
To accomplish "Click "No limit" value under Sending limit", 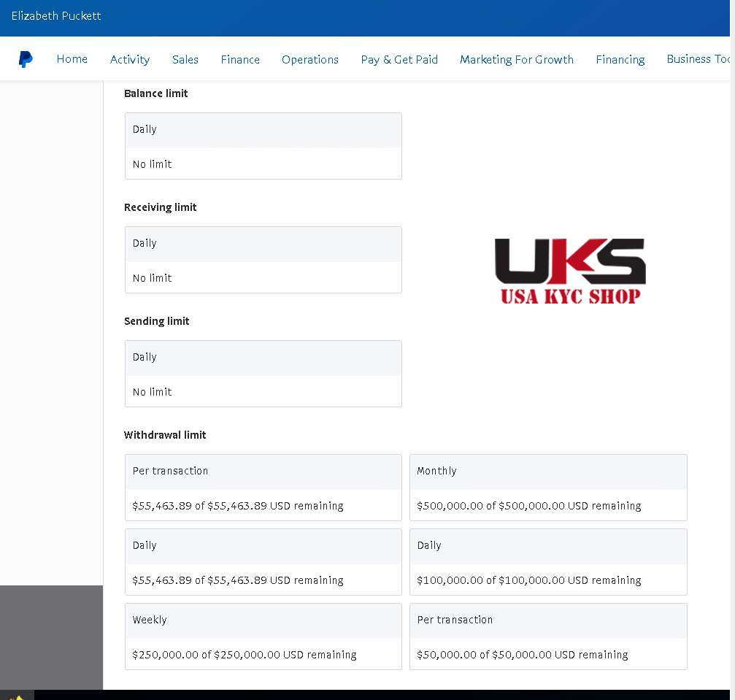I will click(153, 392).
